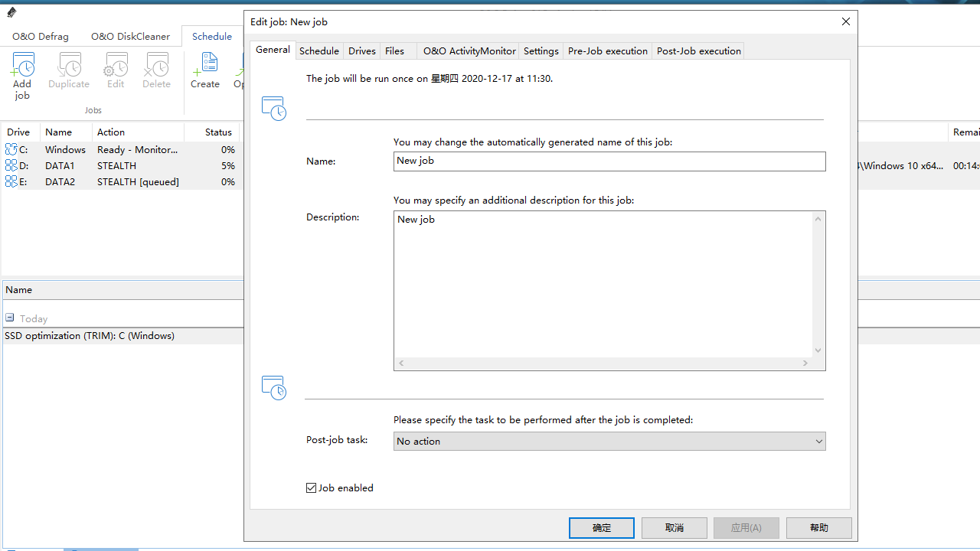The width and height of the screenshot is (980, 551).
Task: Click the Add job icon
Action: pos(22,66)
